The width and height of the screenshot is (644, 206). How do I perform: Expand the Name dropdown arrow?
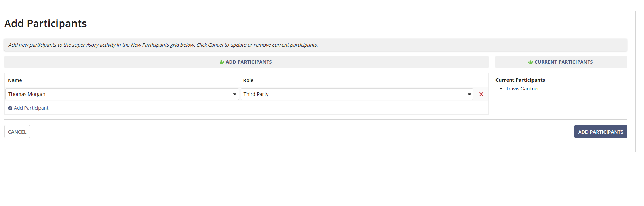click(x=235, y=94)
